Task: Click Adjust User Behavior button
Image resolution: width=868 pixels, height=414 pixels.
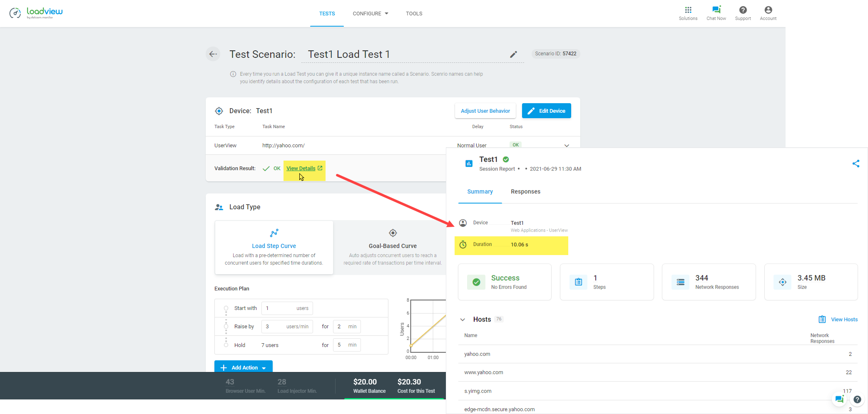Action: (x=485, y=111)
